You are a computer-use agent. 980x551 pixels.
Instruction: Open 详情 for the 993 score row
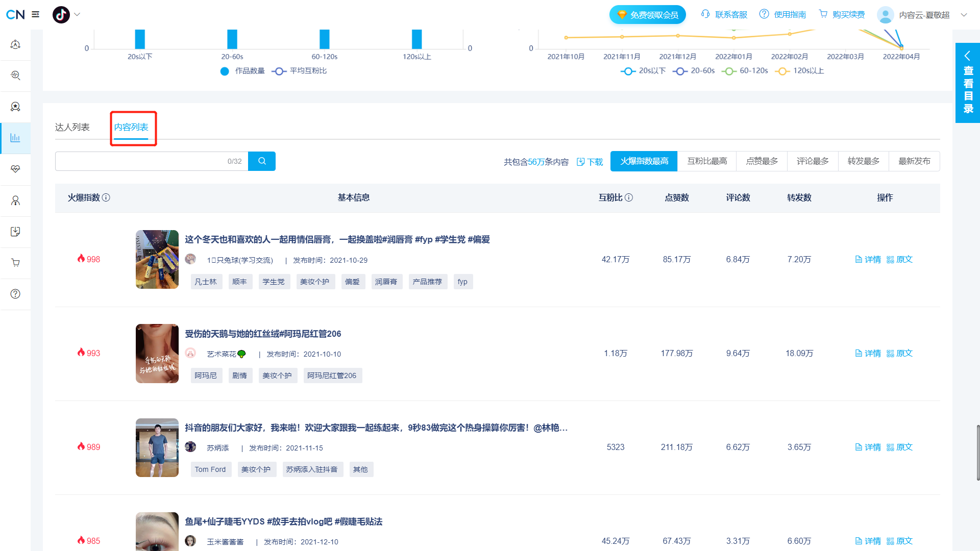(x=868, y=354)
